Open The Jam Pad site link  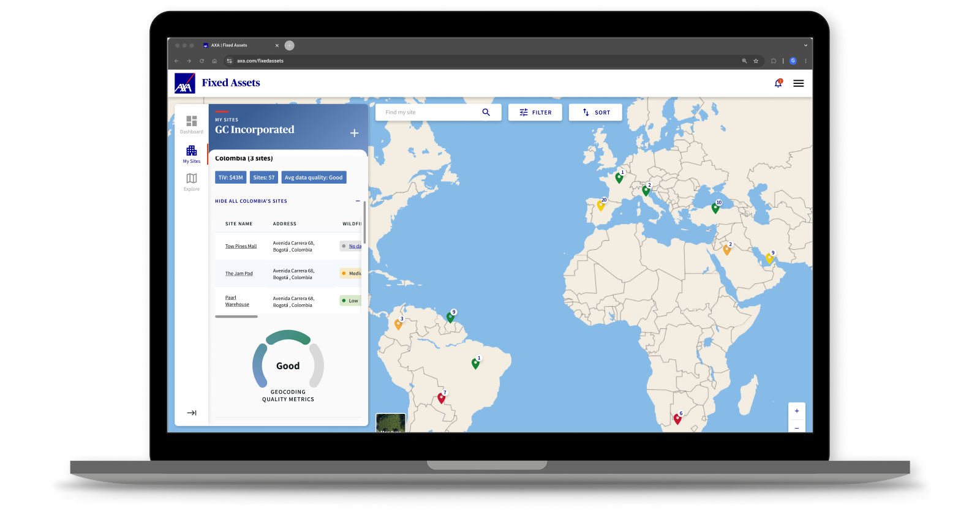coord(239,274)
